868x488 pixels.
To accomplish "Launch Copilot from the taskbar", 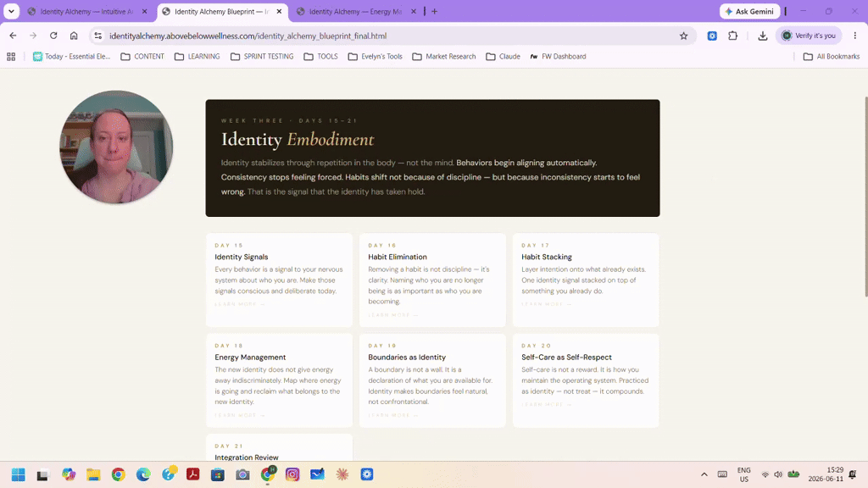I will (69, 474).
